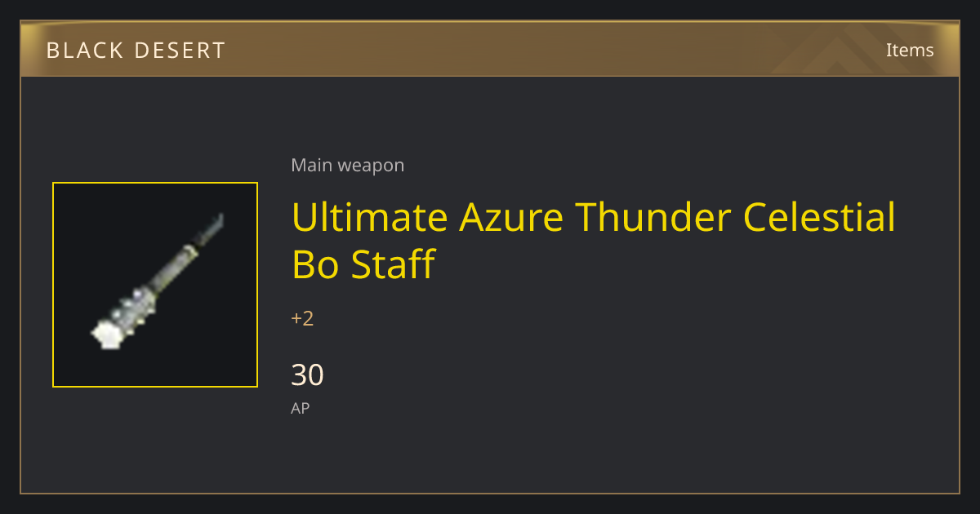Click the dark blade tip of the staff
The width and height of the screenshot is (980, 514).
(212, 228)
